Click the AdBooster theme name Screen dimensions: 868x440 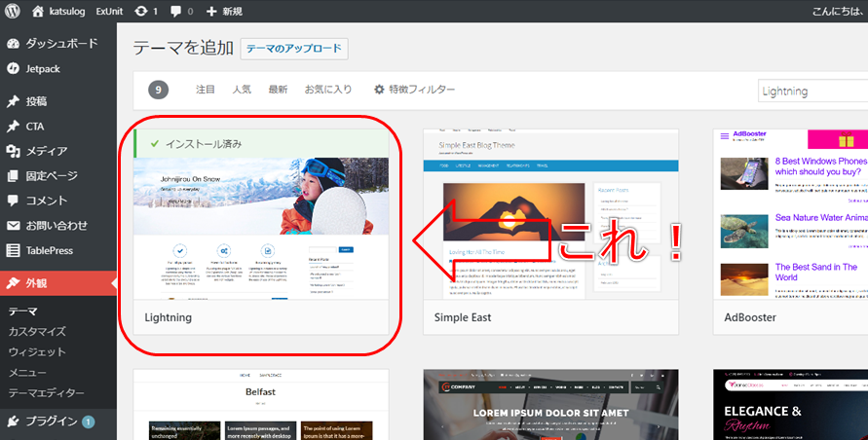[750, 317]
